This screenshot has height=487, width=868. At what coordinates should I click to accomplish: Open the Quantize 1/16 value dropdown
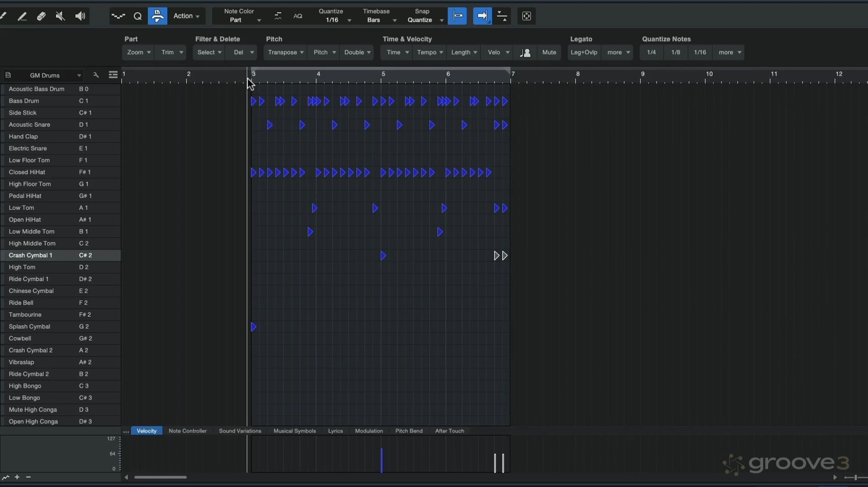[x=335, y=20]
